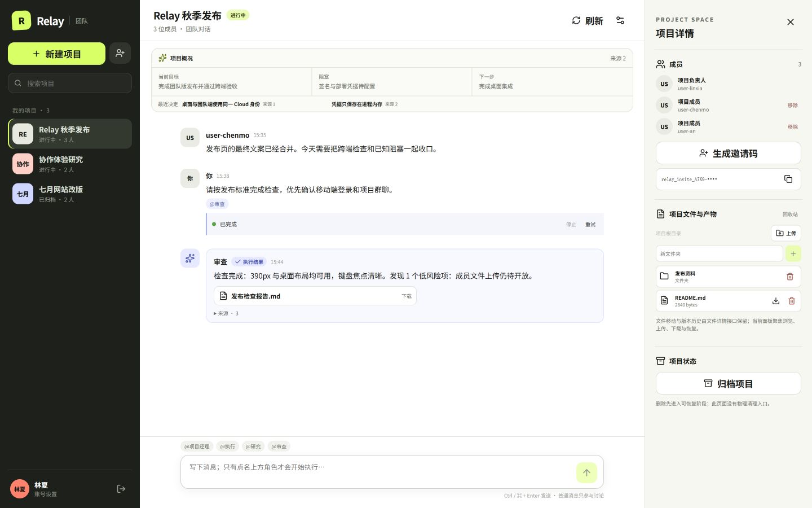812x508 pixels.
Task: Click the logout icon in sidebar footer
Action: tap(121, 489)
